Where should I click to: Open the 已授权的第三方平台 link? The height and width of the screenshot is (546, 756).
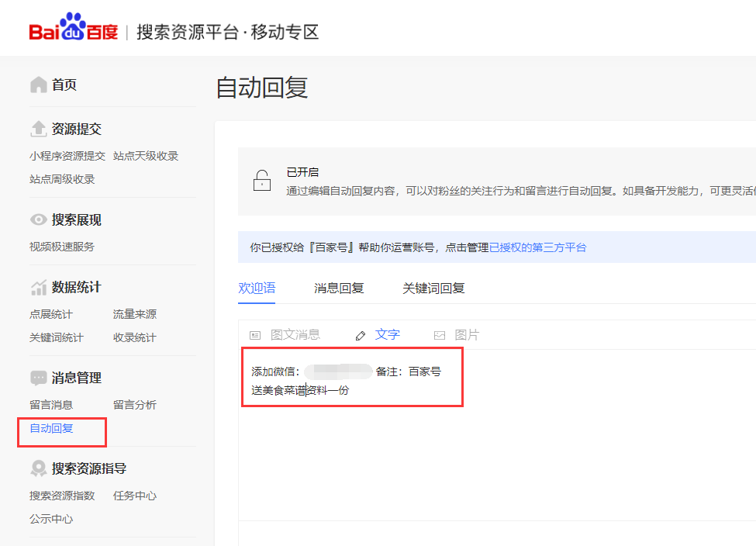point(537,247)
